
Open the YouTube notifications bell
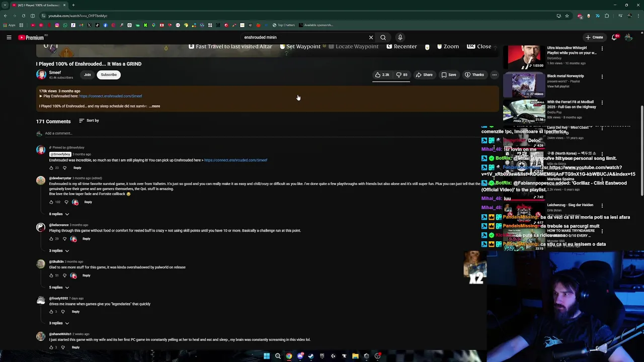[614, 37]
